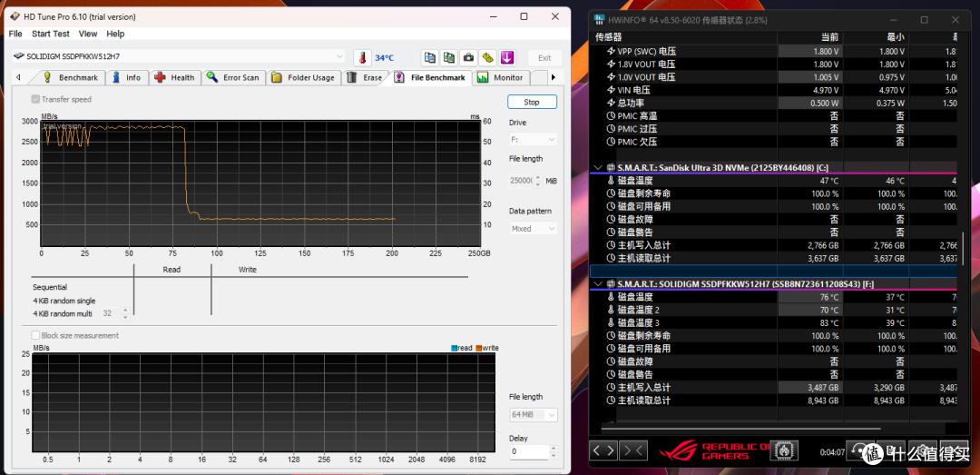
Task: Click the drive icon beside the SanDisk Ultra 3D S.M.A.R.T. header
Action: pyautogui.click(x=611, y=168)
